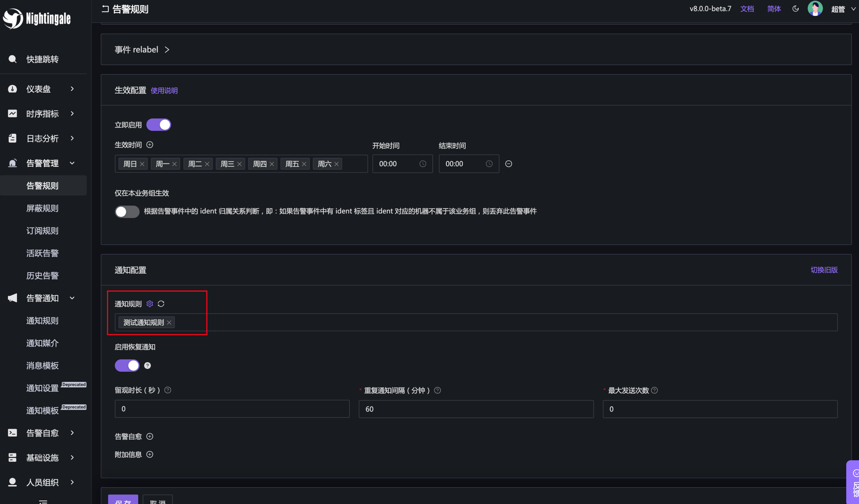Open 屏蔽规则 in the sidebar
Viewport: 859px width, 504px height.
coord(42,208)
